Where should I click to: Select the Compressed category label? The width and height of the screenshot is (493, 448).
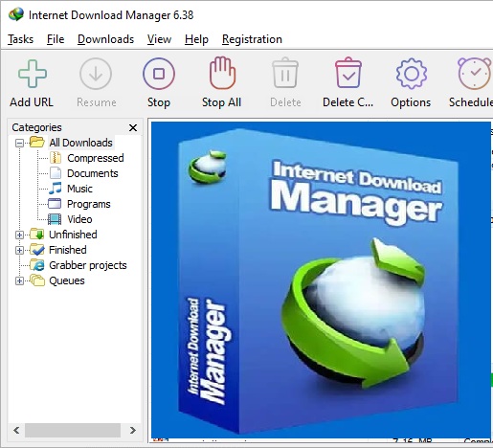click(x=96, y=158)
